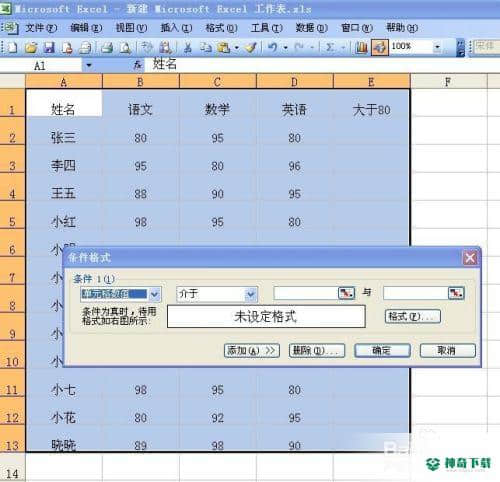Click the AutoSum sigma icon
Viewport: 500px width, 482px height.
(330, 48)
